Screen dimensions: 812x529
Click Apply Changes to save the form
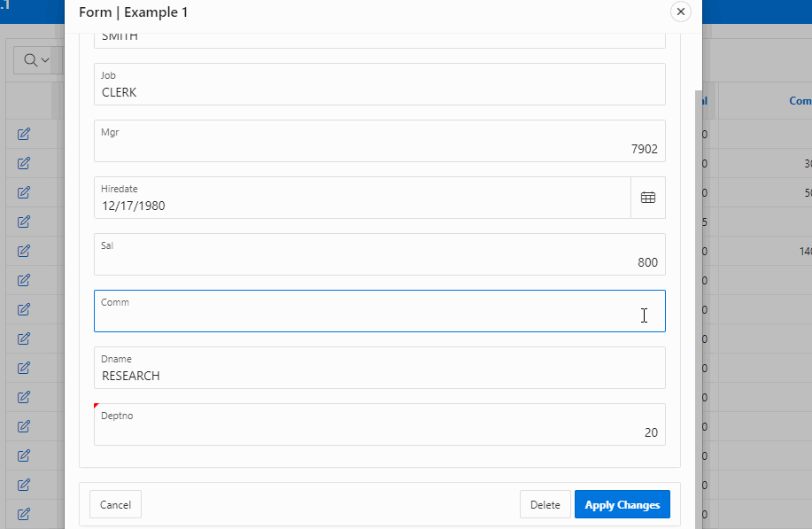[622, 504]
